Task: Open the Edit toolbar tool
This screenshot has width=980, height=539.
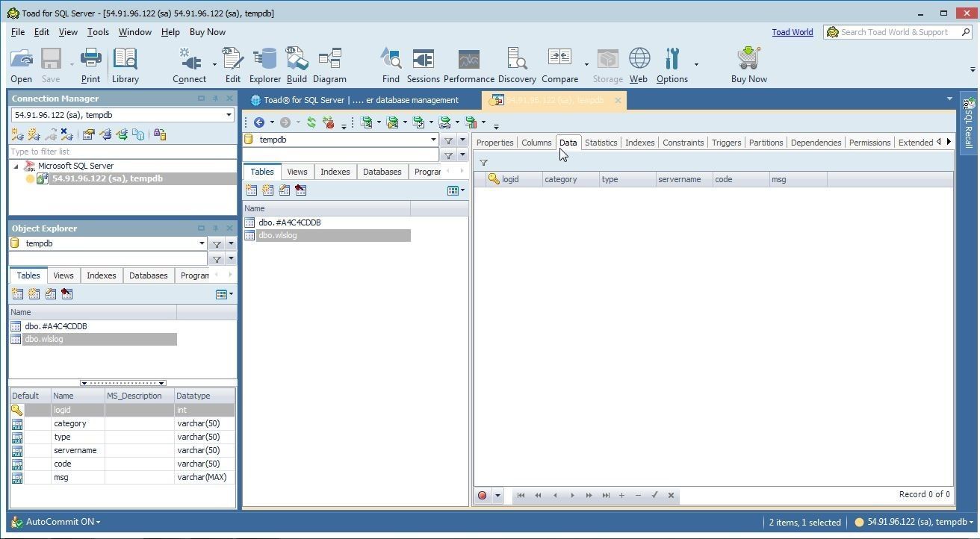Action: 233,66
